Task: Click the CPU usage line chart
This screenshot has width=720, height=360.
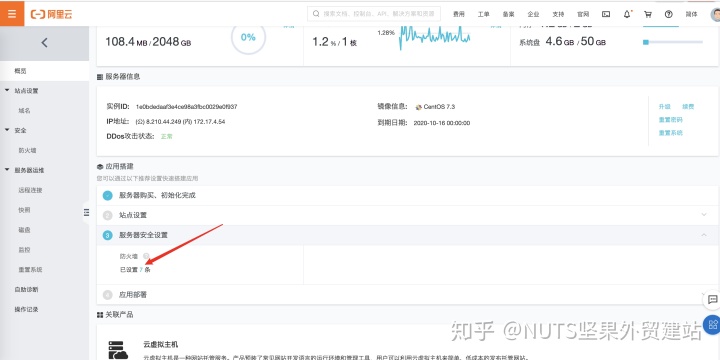Action: [434, 37]
